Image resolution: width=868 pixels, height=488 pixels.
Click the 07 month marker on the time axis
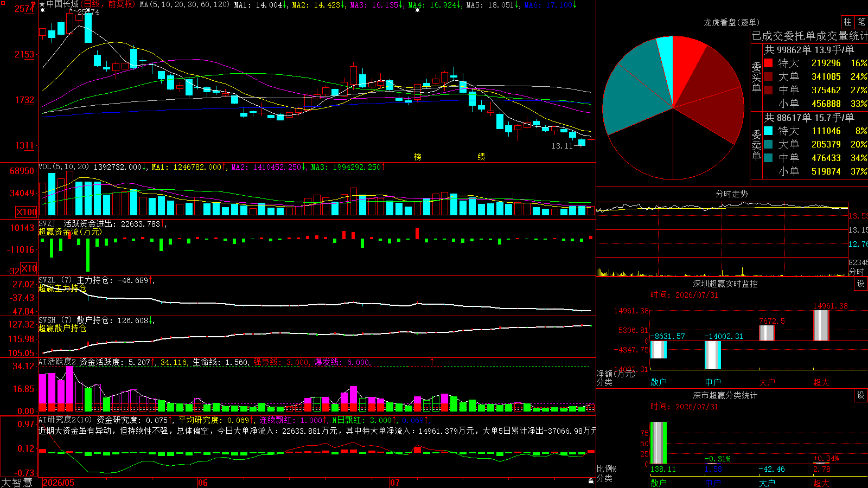(394, 483)
